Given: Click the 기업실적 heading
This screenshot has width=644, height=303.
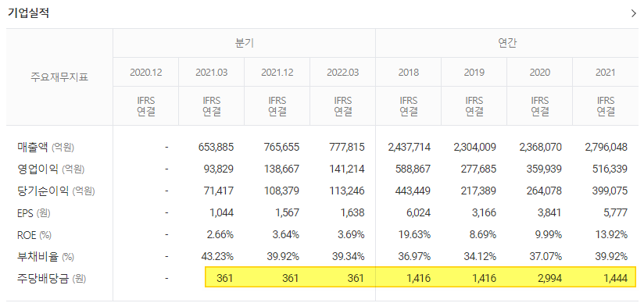Looking at the screenshot, I should click(29, 12).
